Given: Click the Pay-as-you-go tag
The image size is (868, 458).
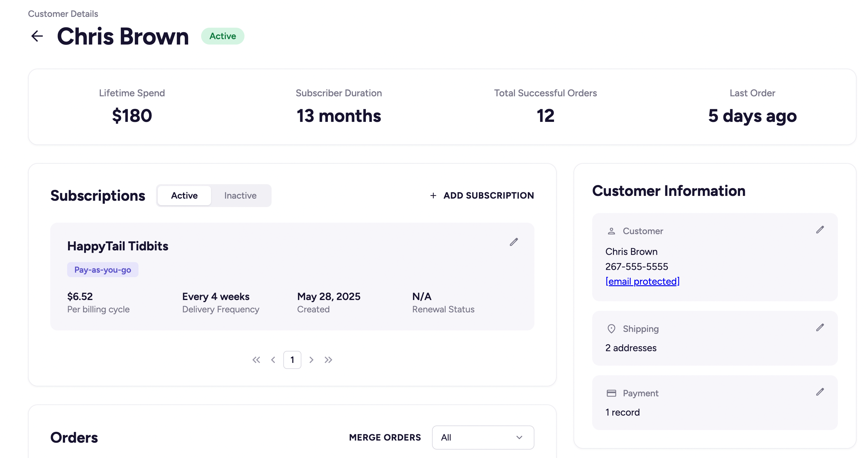Looking at the screenshot, I should [x=102, y=270].
